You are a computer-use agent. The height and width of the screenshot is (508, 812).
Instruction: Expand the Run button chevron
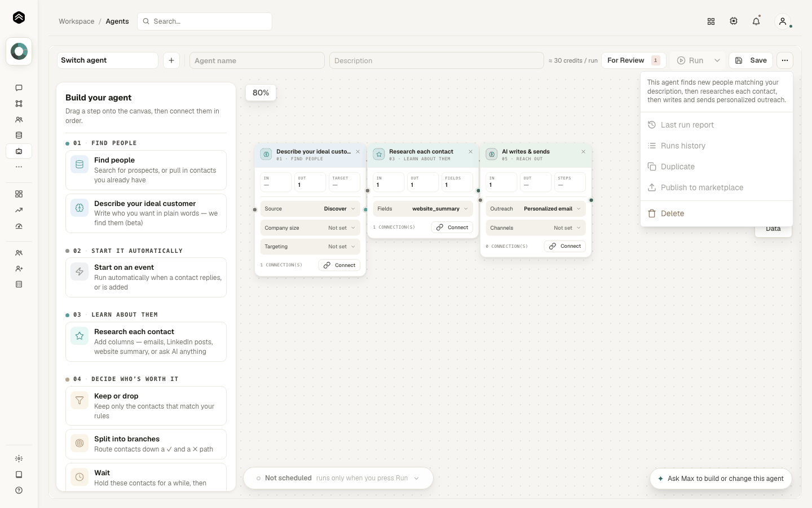tap(717, 60)
